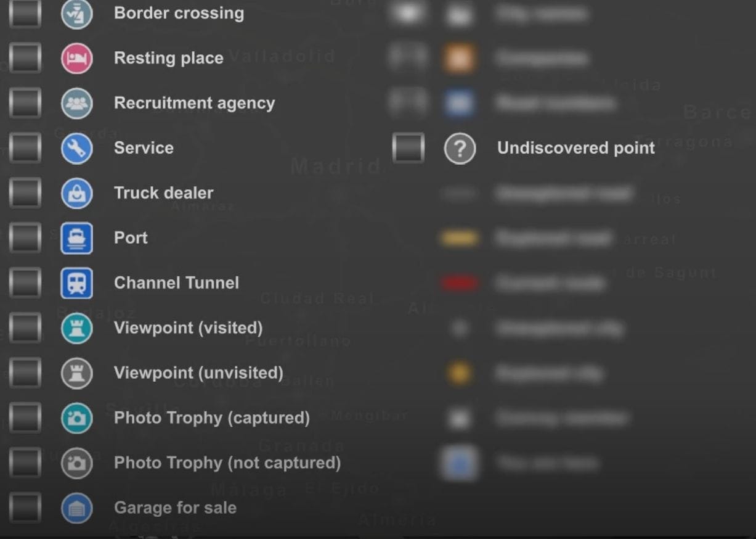Image resolution: width=756 pixels, height=539 pixels.
Task: Click the Channel Tunnel train icon
Action: pyautogui.click(x=76, y=284)
